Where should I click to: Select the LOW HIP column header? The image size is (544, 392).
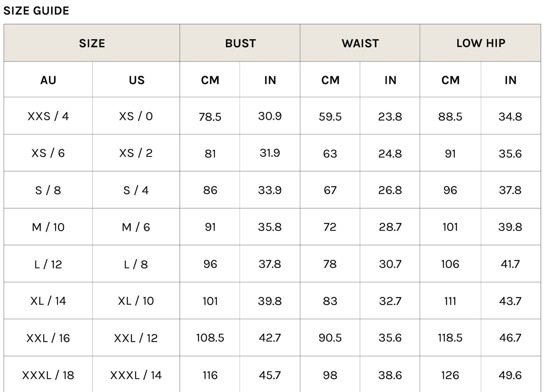481,43
